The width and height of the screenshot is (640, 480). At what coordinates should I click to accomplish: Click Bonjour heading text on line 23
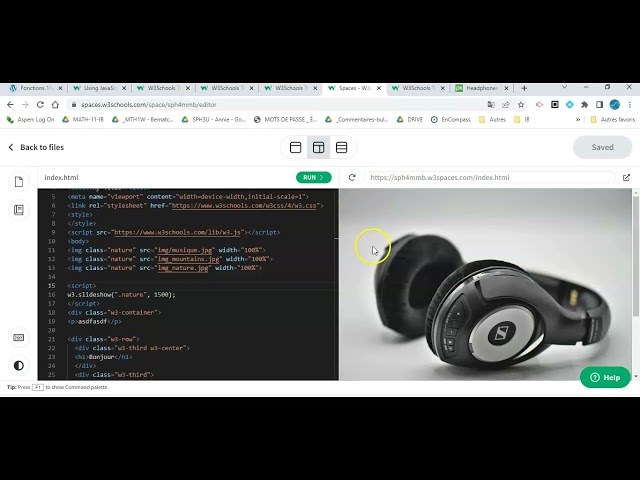[x=101, y=357]
